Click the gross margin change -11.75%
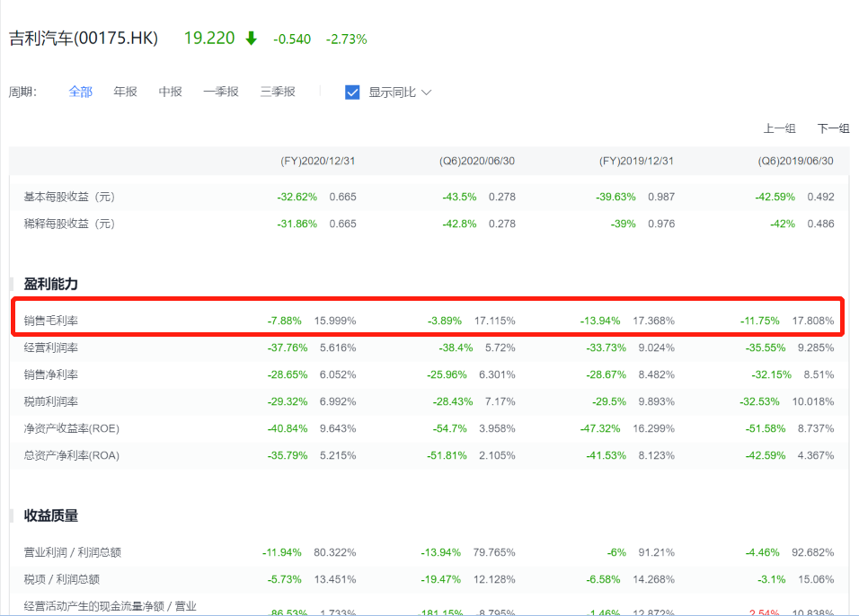 point(760,321)
